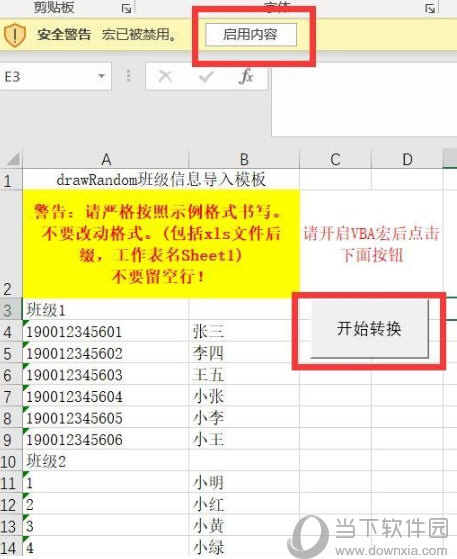Select column B header
The height and width of the screenshot is (559, 457).
click(244, 159)
